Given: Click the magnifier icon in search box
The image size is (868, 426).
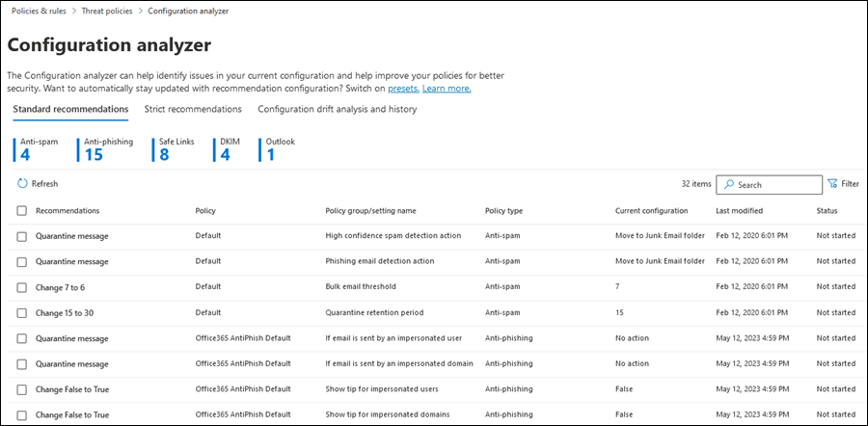Looking at the screenshot, I should 728,184.
